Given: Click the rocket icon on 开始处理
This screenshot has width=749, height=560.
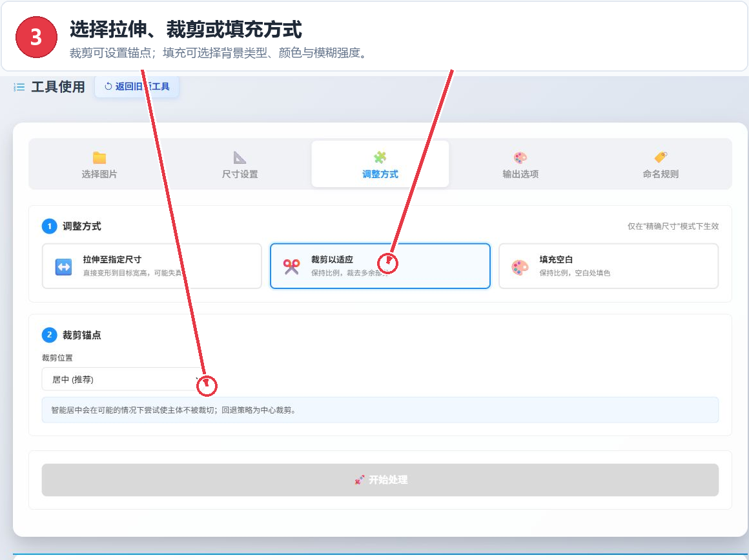Looking at the screenshot, I should pyautogui.click(x=360, y=480).
